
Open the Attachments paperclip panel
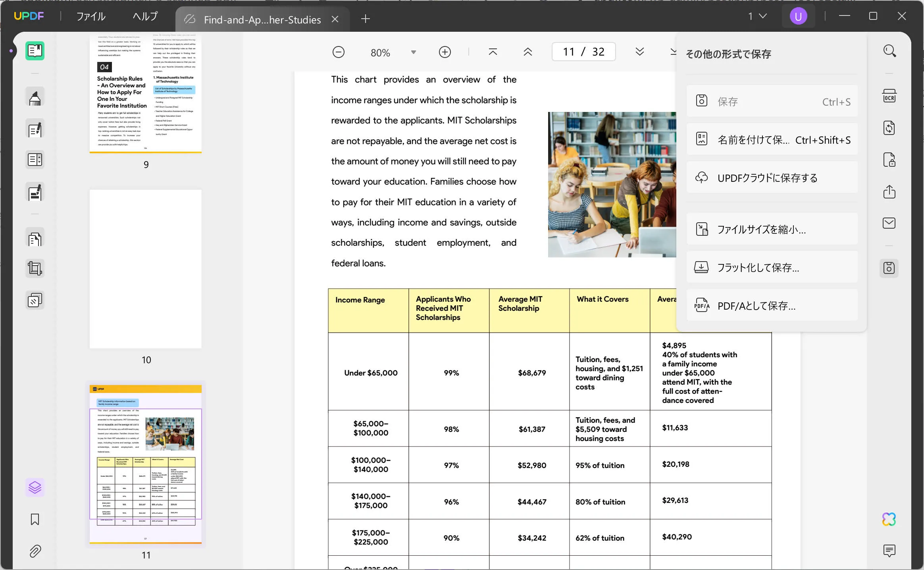(35, 551)
